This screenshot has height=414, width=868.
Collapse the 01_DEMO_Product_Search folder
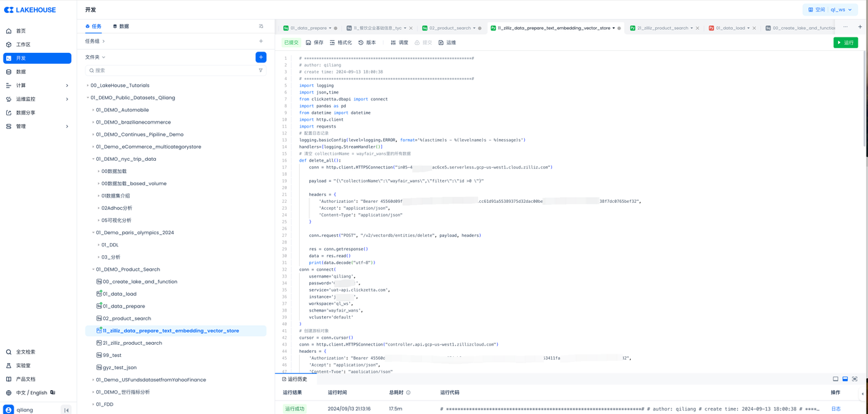click(x=93, y=269)
